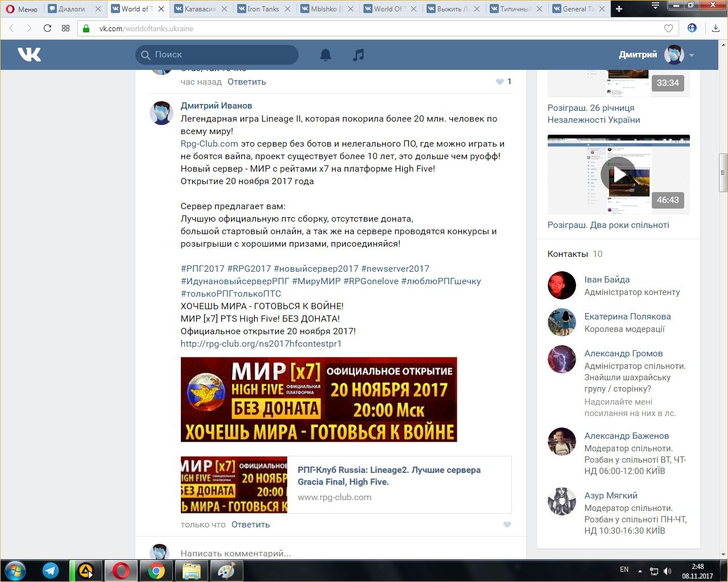Switch to the Iron Tanks tab
728x582 pixels.
pos(264,9)
